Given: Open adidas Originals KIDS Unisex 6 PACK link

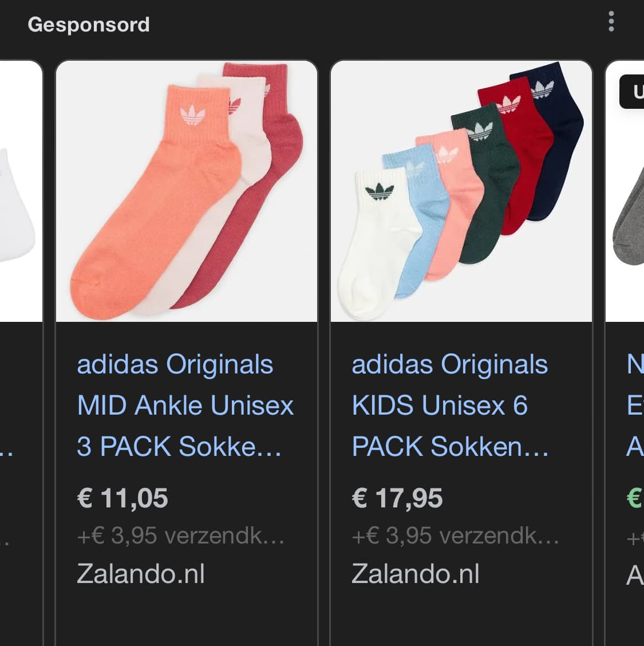Looking at the screenshot, I should 450,405.
